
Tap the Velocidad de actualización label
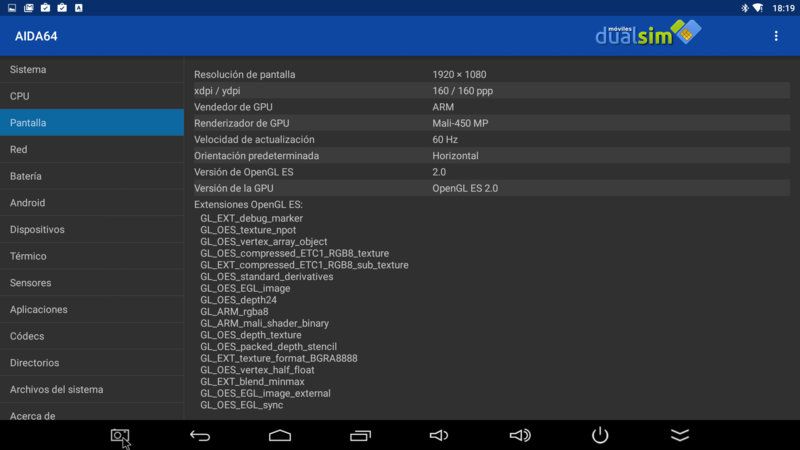tap(254, 139)
